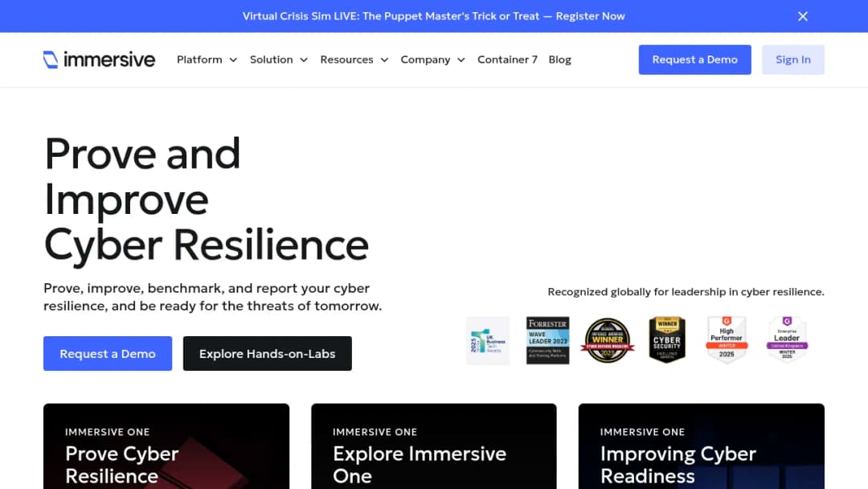
Task: Open the Blog page
Action: [x=559, y=60]
